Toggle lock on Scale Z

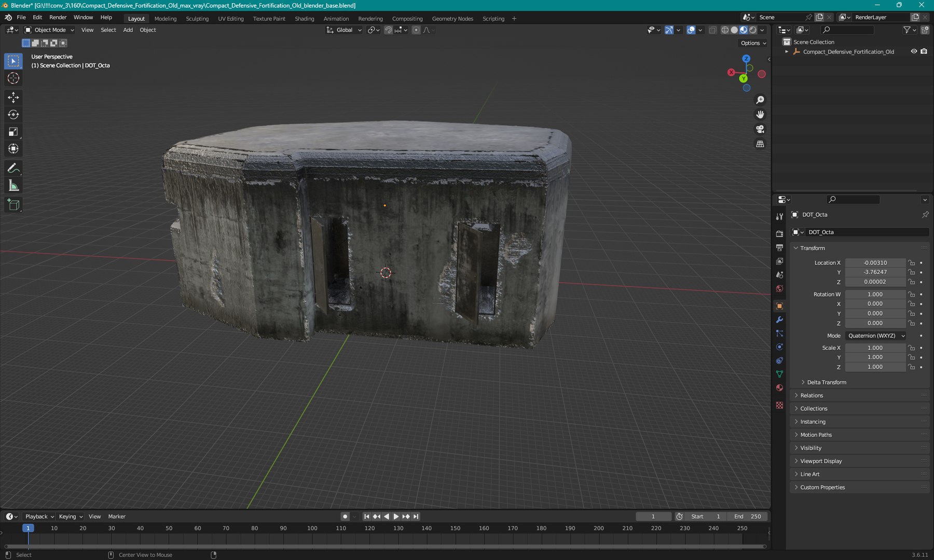click(x=912, y=367)
